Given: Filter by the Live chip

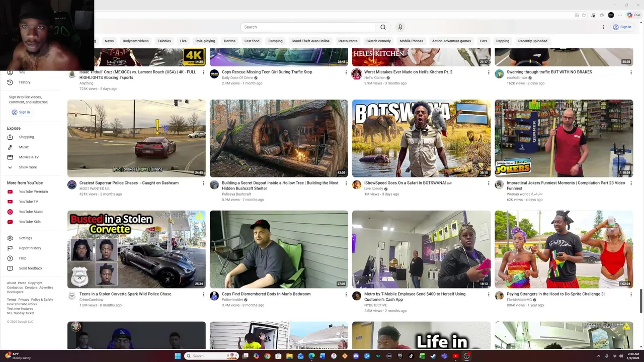Looking at the screenshot, I should [x=183, y=41].
